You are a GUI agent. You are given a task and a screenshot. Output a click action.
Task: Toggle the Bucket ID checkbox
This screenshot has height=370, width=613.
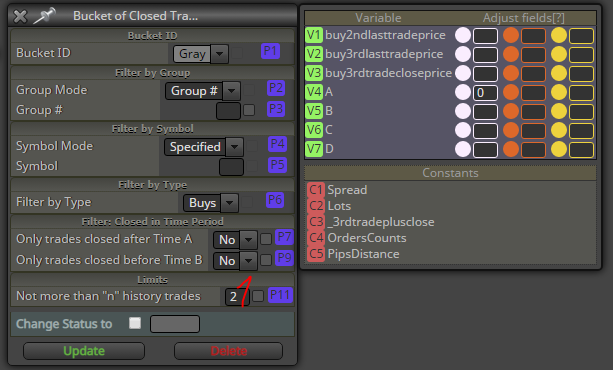(237, 53)
